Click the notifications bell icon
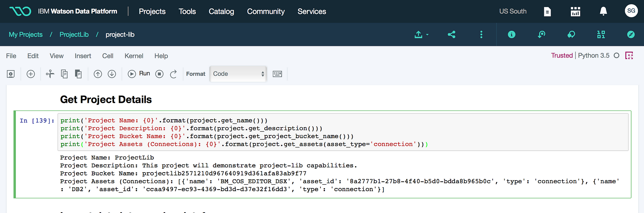 click(603, 12)
